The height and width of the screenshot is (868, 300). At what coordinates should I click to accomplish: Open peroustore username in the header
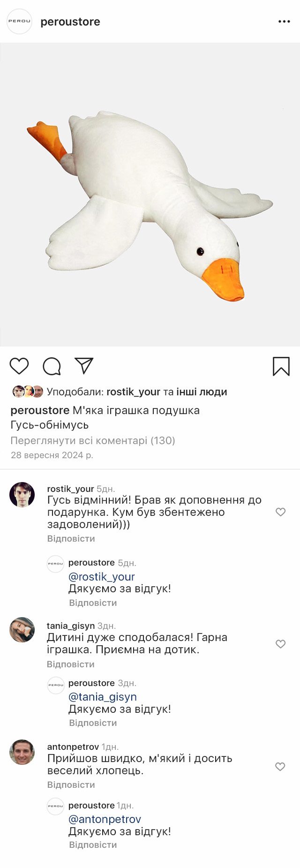click(70, 22)
